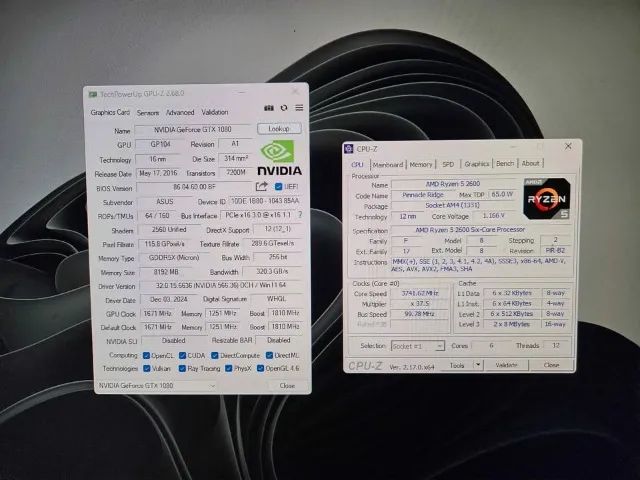Screen dimensions: 640x480
Task: Click the Bus Speed 99.78 MHz value
Action: [420, 314]
